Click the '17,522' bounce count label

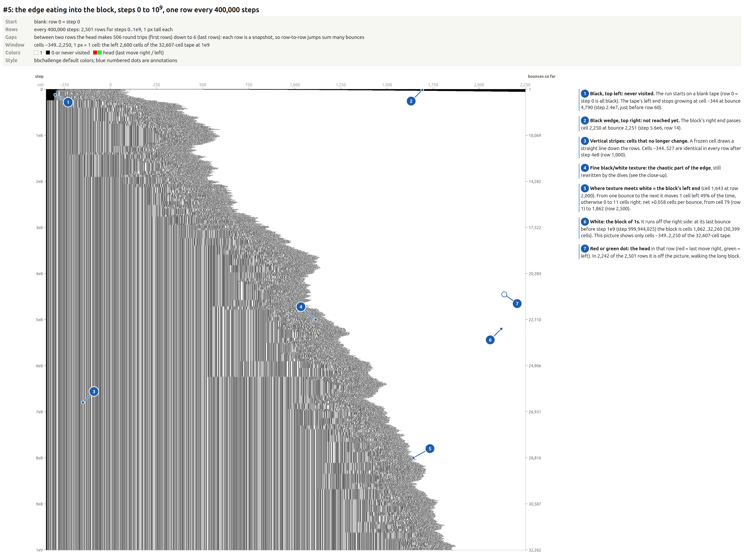click(x=535, y=228)
